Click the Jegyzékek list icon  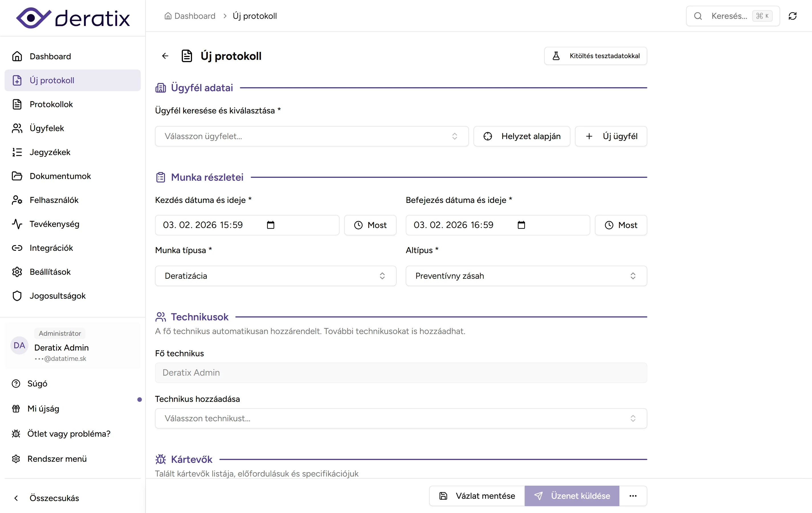[x=17, y=152]
